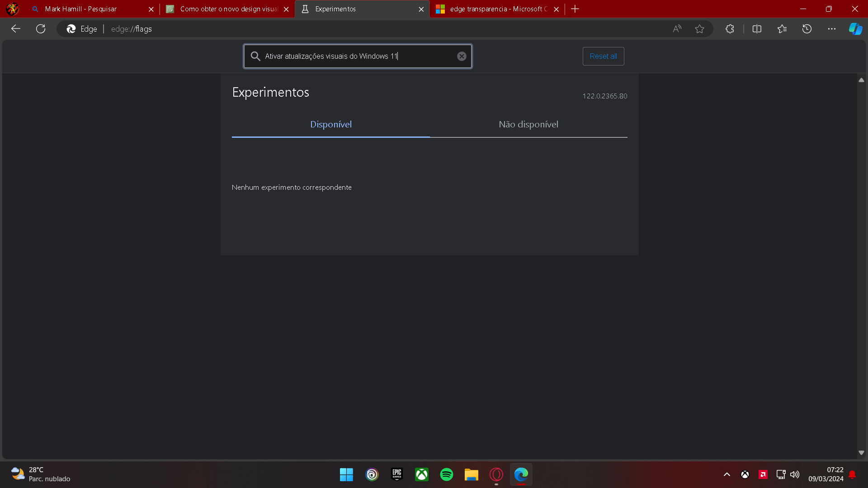Open the History clock icon
This screenshot has height=488, width=868.
tap(807, 29)
